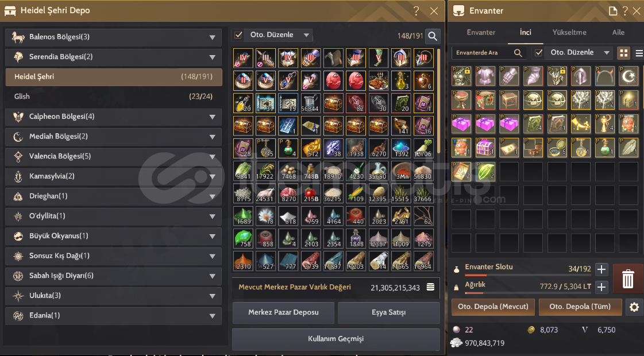Click the inventory trash can icon
644x356 pixels.
click(x=627, y=279)
